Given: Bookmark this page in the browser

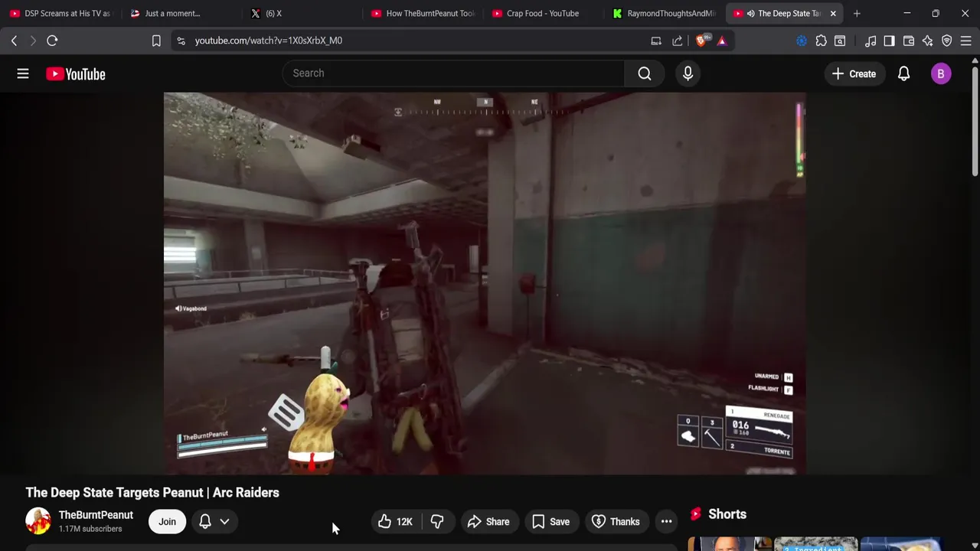Looking at the screenshot, I should pyautogui.click(x=156, y=41).
